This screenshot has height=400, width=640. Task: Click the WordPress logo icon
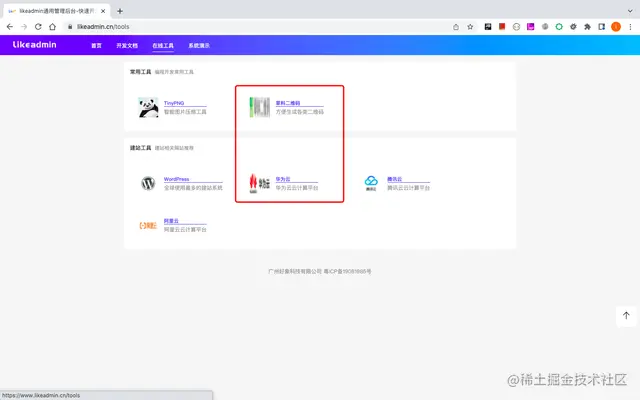click(148, 183)
